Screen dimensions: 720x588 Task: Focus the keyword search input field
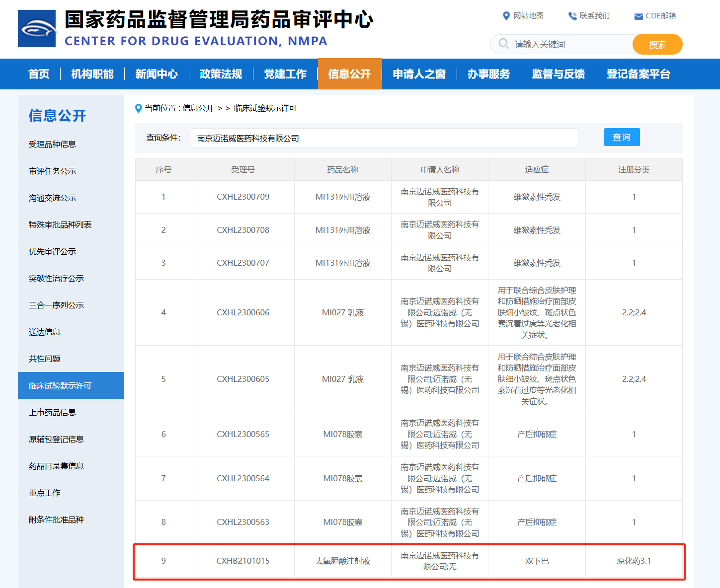(x=571, y=44)
